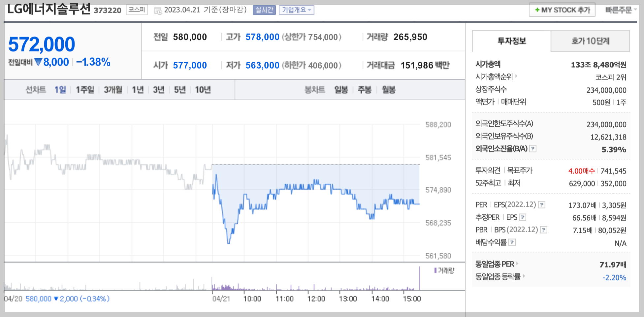Expand 동일업종 등락률 arrow link
Viewport: 644px width, 317px height.
click(523, 276)
